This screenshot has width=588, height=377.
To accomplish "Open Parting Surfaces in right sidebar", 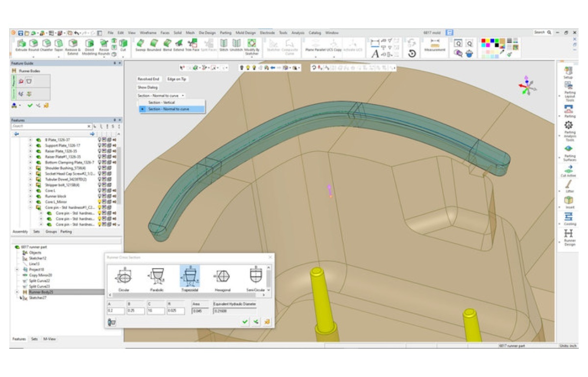I will point(568,153).
